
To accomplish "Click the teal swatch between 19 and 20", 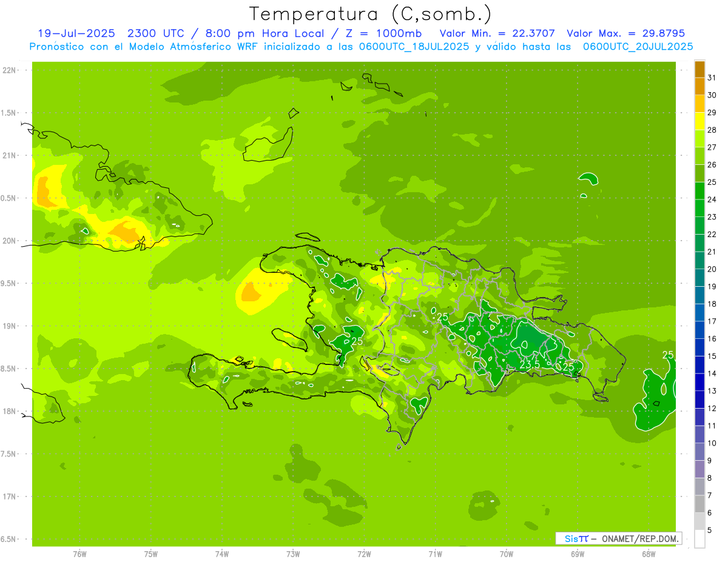I will 699,278.
